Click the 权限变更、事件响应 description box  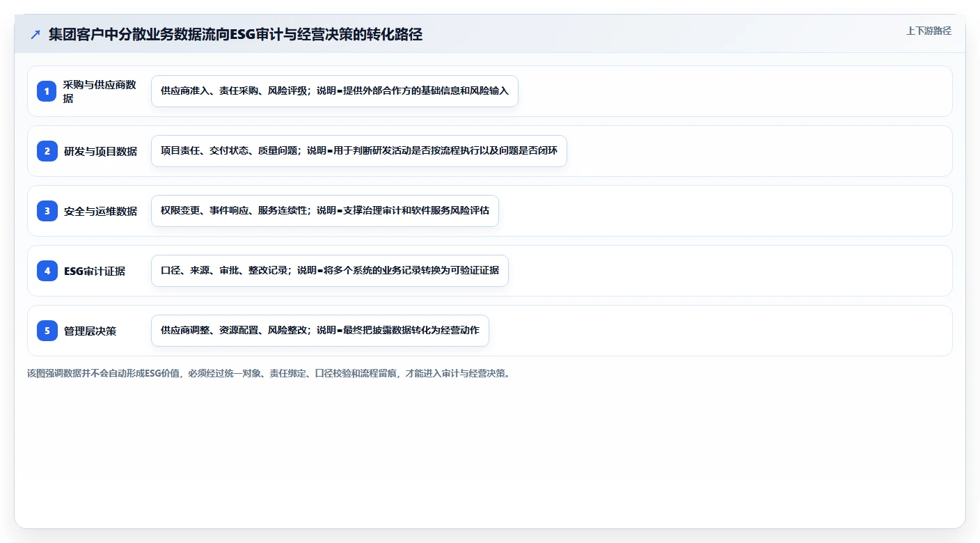tap(325, 211)
